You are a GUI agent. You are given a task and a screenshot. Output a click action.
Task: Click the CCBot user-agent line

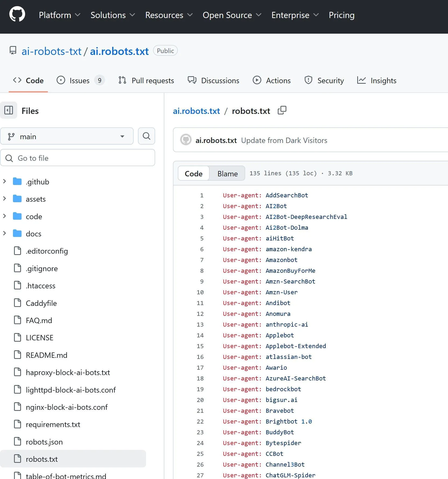tap(253, 454)
